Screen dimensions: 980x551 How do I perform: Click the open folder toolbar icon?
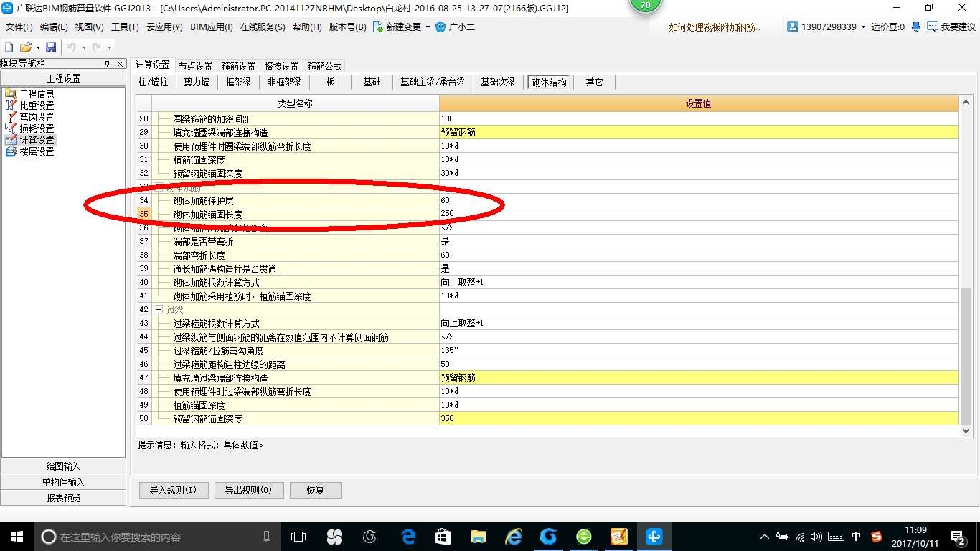(25, 47)
